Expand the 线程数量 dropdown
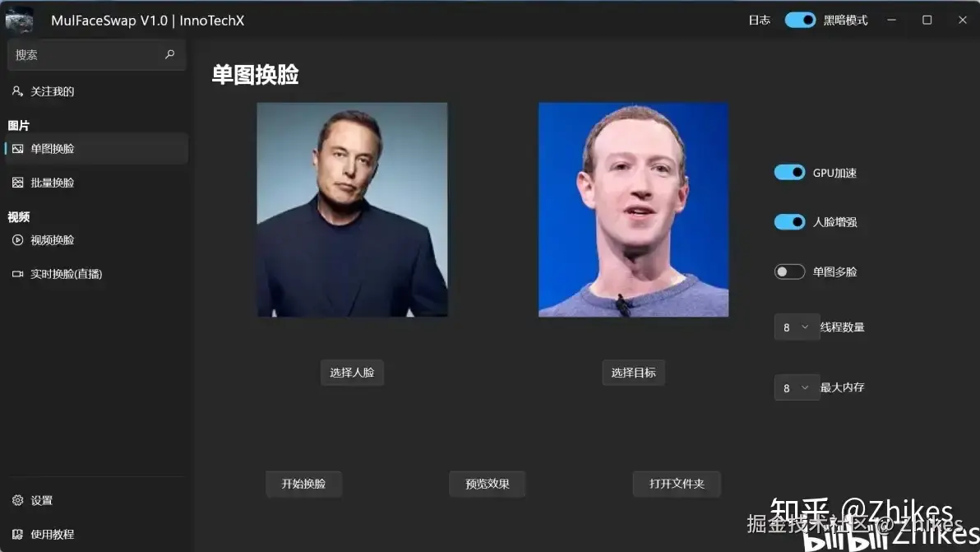The image size is (980, 552). point(796,327)
